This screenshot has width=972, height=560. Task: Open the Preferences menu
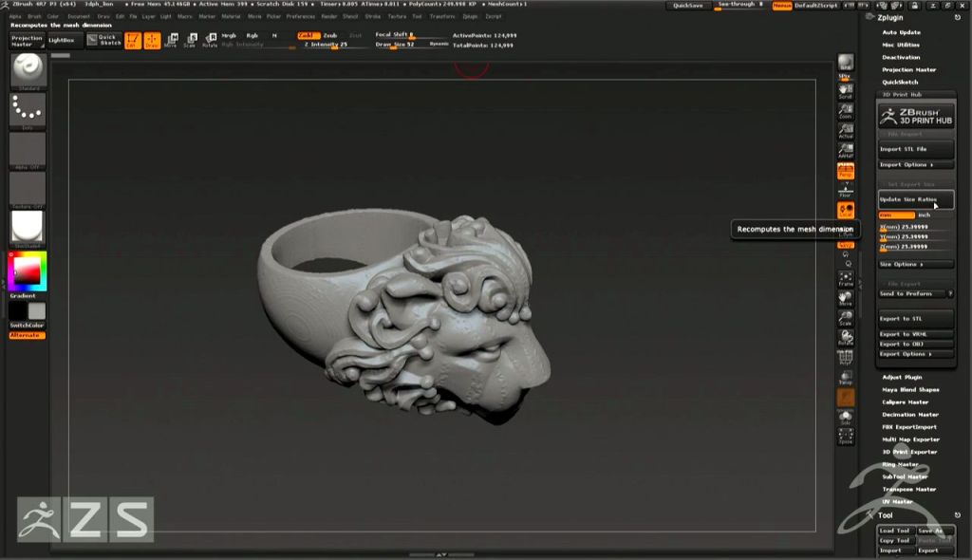[x=301, y=17]
